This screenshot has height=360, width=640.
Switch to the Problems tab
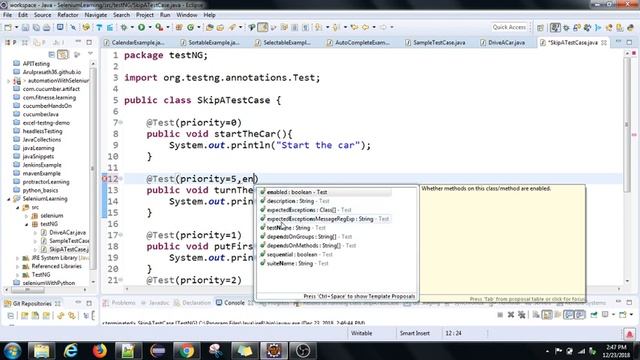(119, 303)
